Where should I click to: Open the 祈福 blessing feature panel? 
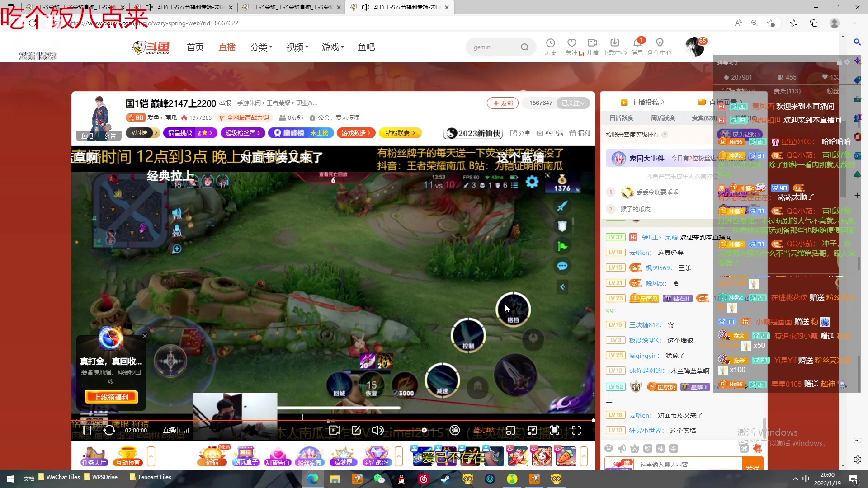[x=212, y=456]
